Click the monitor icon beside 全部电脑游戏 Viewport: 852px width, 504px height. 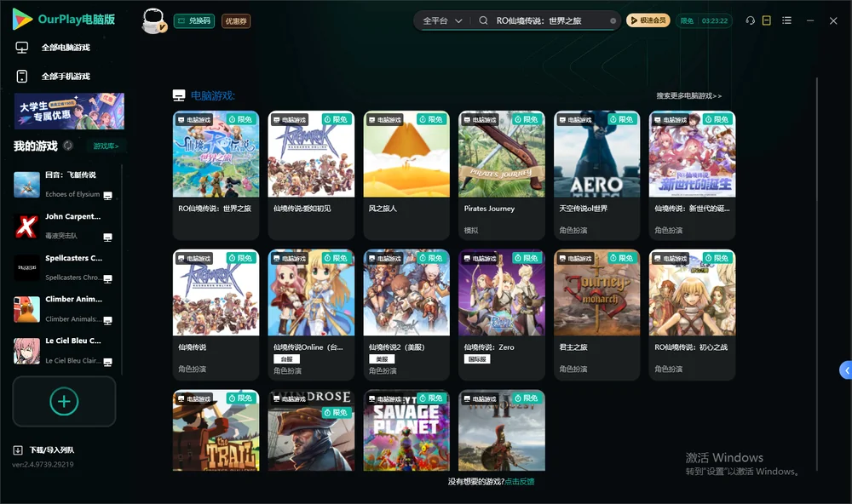(x=22, y=48)
